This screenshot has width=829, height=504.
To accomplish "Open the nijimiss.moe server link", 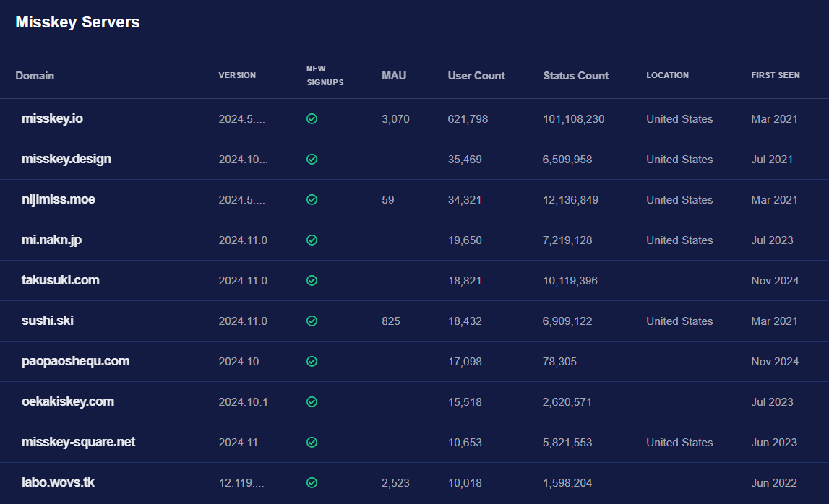I will click(59, 199).
